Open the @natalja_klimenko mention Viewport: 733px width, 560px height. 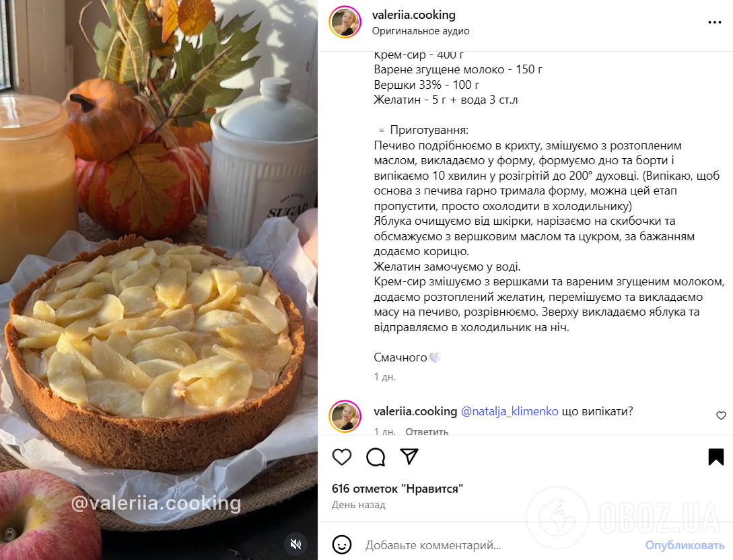click(510, 411)
